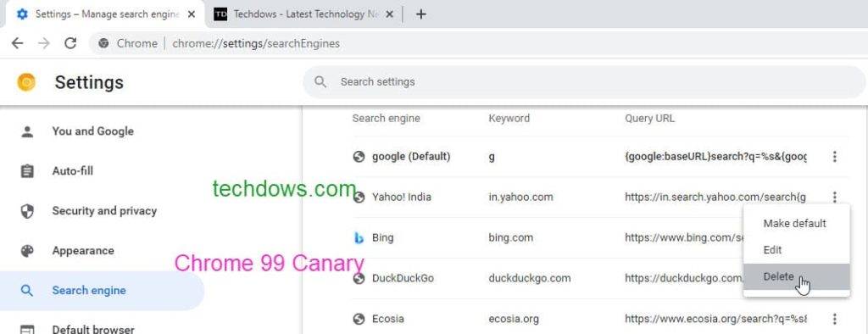
Task: Click the person icon next to You and Google
Action: tap(27, 131)
